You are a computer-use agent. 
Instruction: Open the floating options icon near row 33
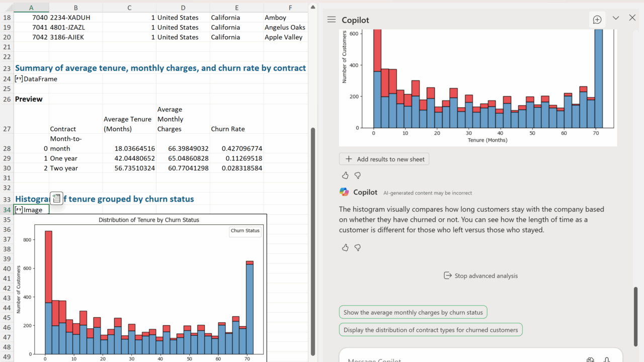pos(56,198)
